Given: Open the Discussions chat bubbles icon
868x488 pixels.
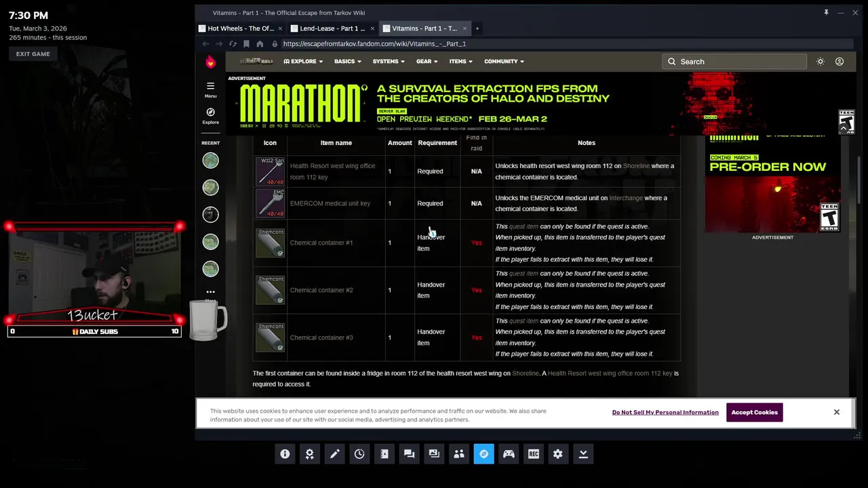Looking at the screenshot, I should pos(409,454).
